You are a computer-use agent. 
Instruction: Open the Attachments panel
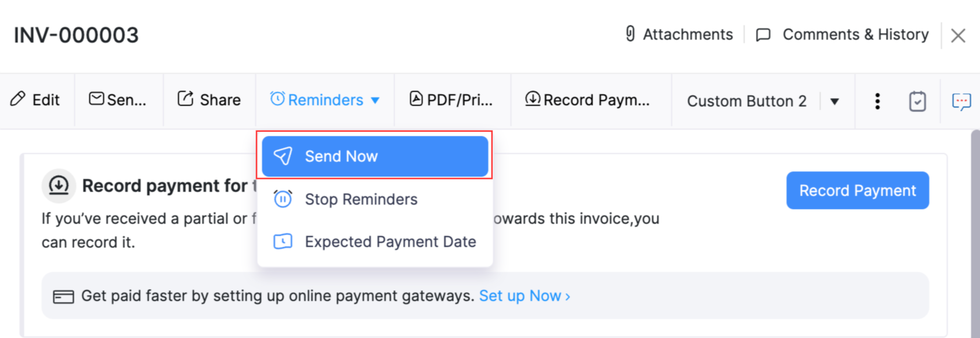pos(678,35)
